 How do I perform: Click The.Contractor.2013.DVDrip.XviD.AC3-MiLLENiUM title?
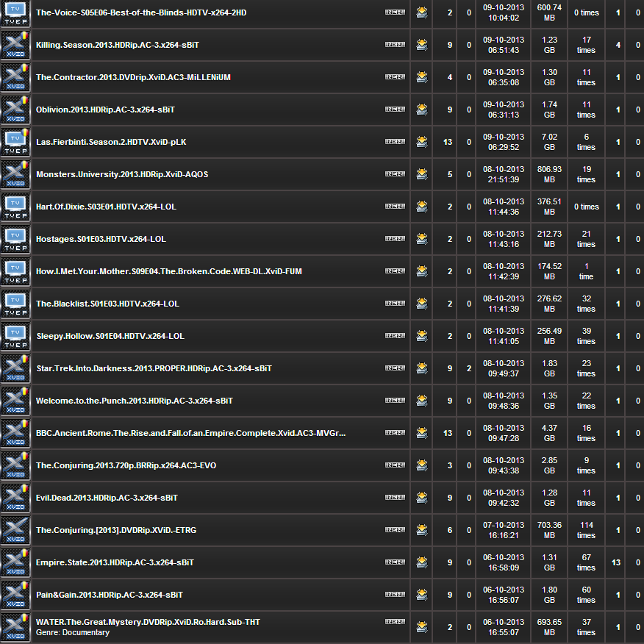(133, 77)
